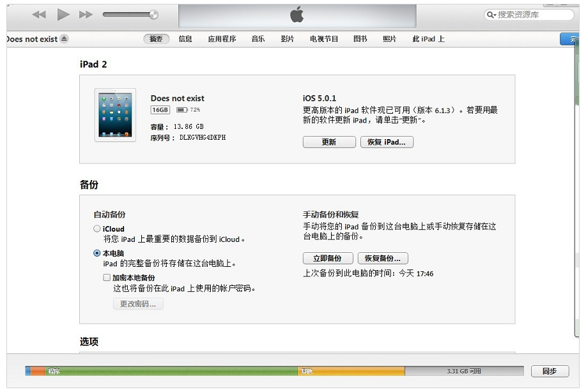Click the 更改密码... button

pyautogui.click(x=138, y=304)
